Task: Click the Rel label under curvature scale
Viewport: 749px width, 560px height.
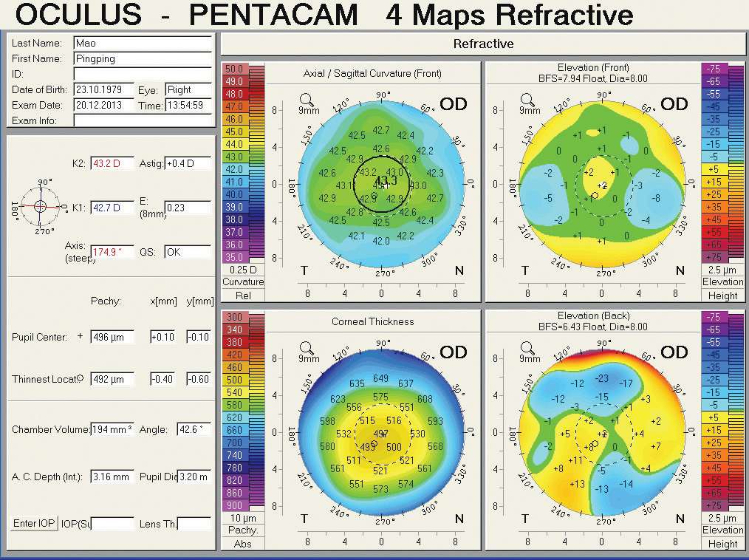Action: click(x=243, y=296)
